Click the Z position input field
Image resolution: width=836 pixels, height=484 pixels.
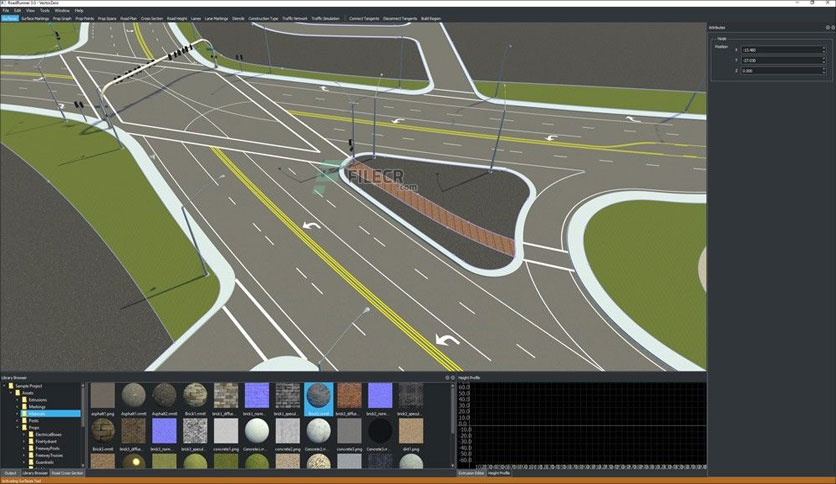(783, 70)
